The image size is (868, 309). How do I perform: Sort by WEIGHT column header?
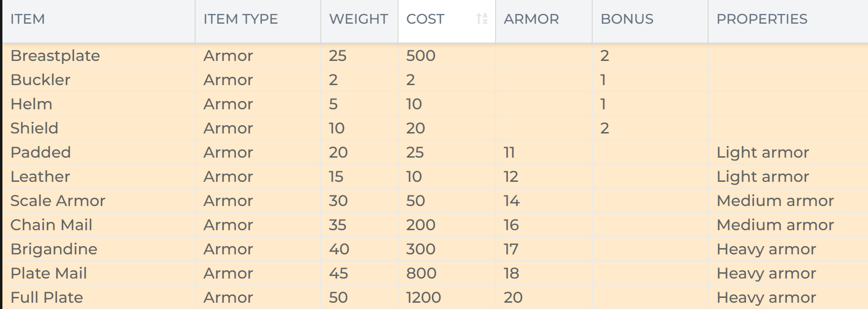359,21
